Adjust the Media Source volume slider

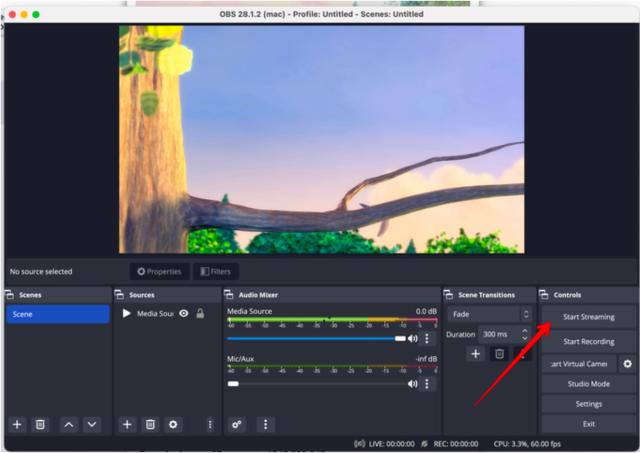[316, 338]
